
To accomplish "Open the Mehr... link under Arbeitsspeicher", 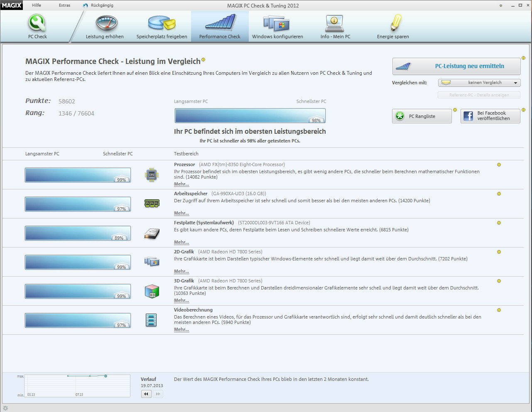I will pos(181,213).
